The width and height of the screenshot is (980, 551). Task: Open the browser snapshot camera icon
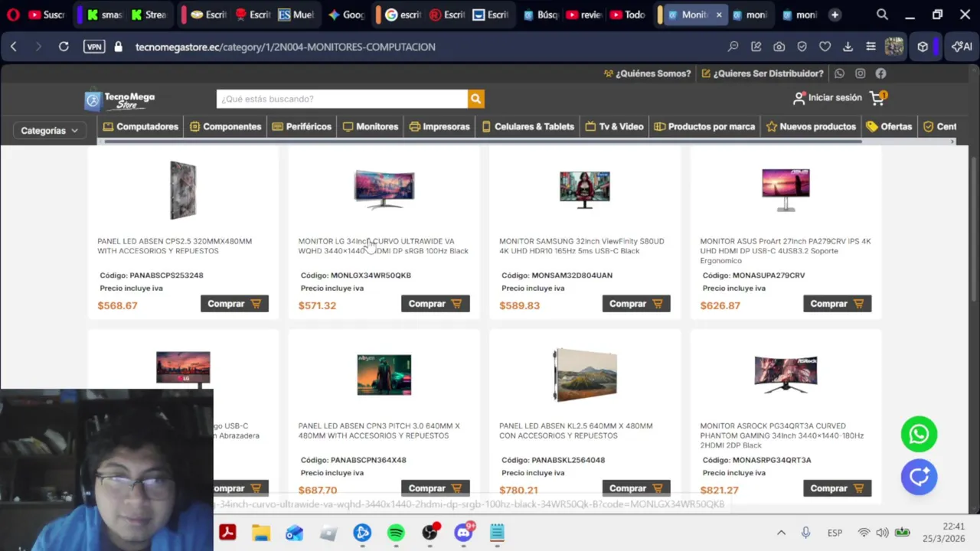[779, 47]
